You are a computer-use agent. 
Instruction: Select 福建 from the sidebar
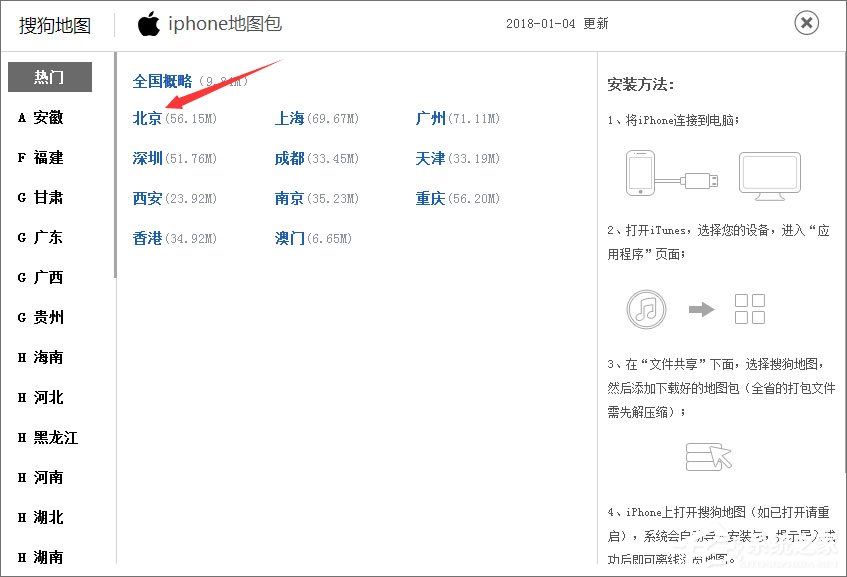47,157
